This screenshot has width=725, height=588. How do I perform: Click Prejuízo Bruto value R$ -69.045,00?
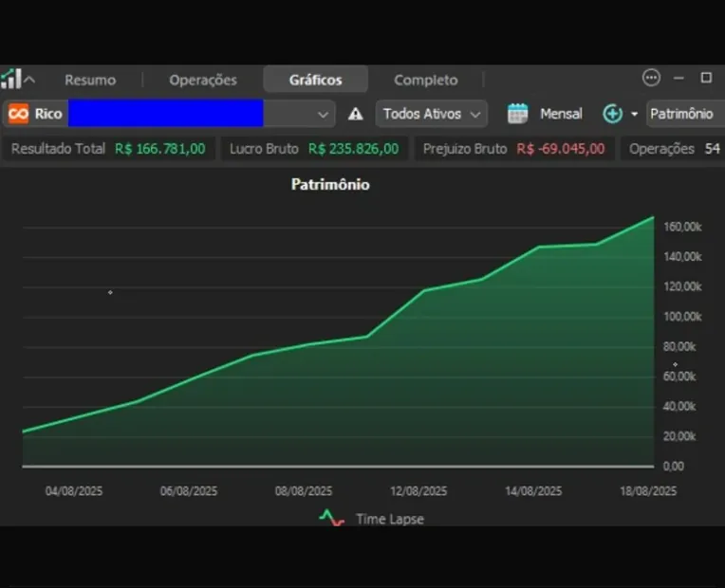click(561, 149)
